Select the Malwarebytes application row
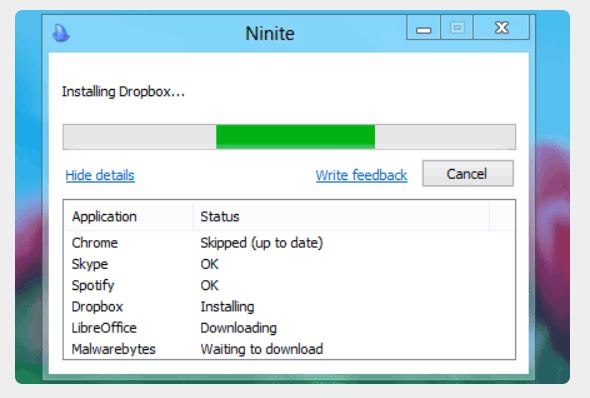This screenshot has height=398, width=590. point(289,349)
